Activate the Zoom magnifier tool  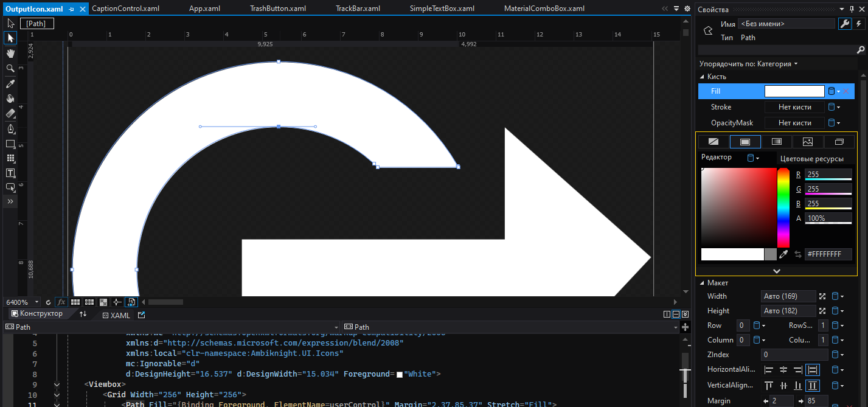coord(10,68)
